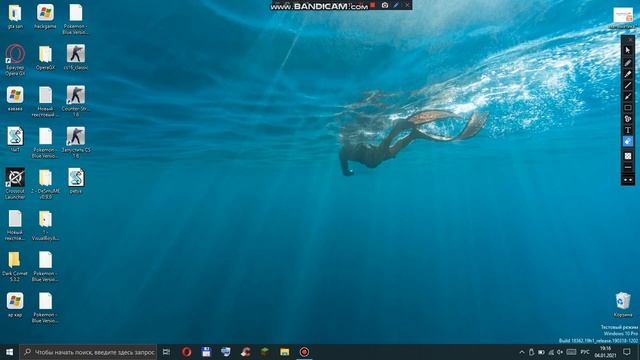This screenshot has width=640, height=360.
Task: Select the Dark Comet 5.3.2 folder
Action: click(14, 267)
